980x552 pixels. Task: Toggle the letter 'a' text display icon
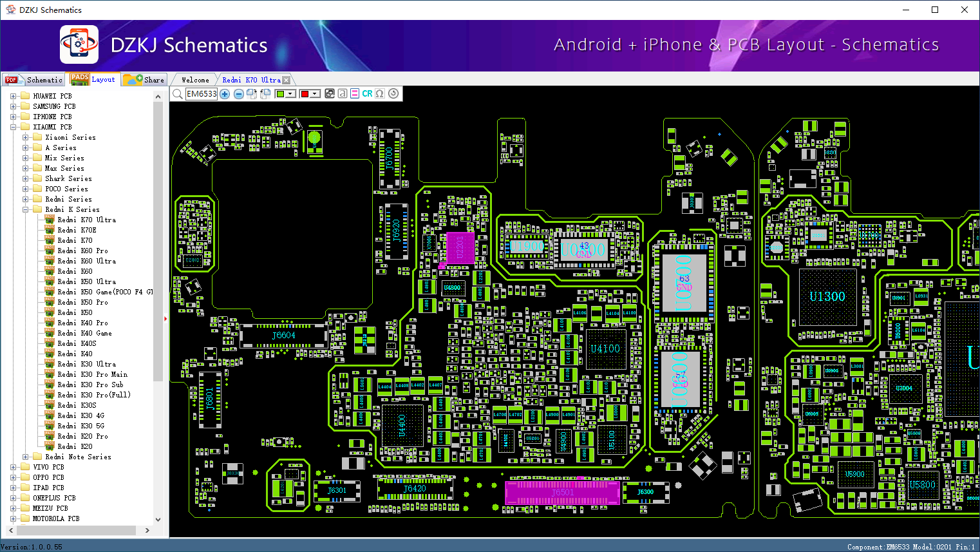point(342,93)
